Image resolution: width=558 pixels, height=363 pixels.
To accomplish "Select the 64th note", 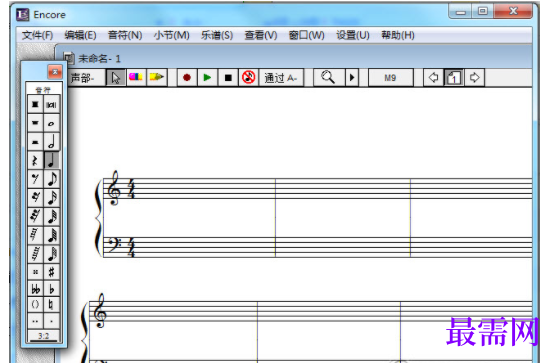I will pos(52,235).
